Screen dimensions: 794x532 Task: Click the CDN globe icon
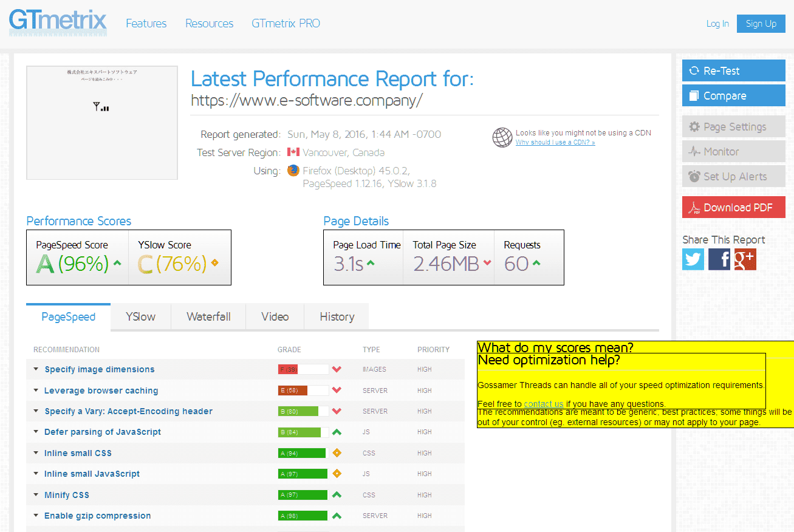(x=502, y=137)
